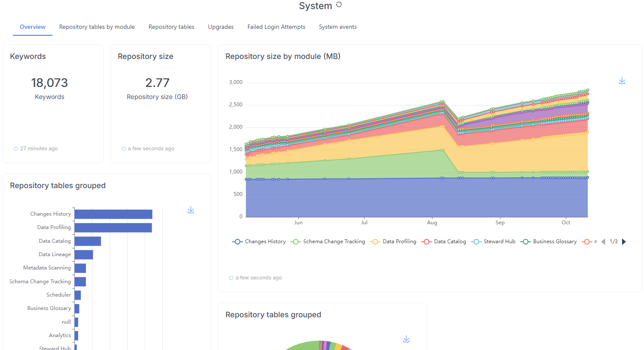This screenshot has height=350, width=644.
Task: Click the Data Lineage bar
Action: point(84,255)
